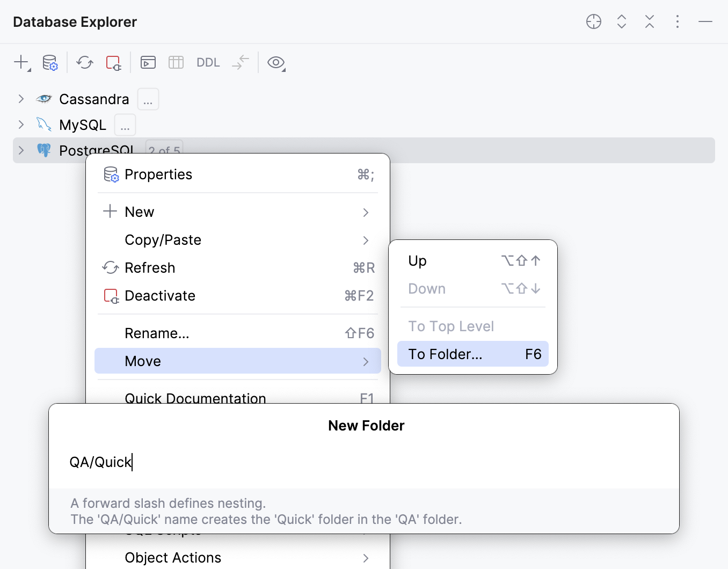Select Rename in the context menu
Image resolution: width=728 pixels, height=569 pixels.
(x=157, y=333)
